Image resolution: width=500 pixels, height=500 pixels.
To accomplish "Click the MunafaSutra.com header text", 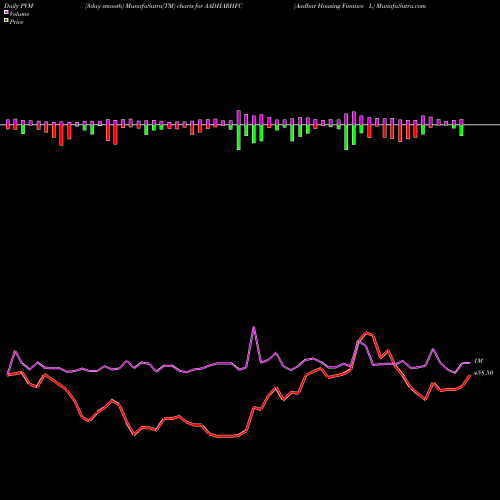I will click(x=401, y=6).
